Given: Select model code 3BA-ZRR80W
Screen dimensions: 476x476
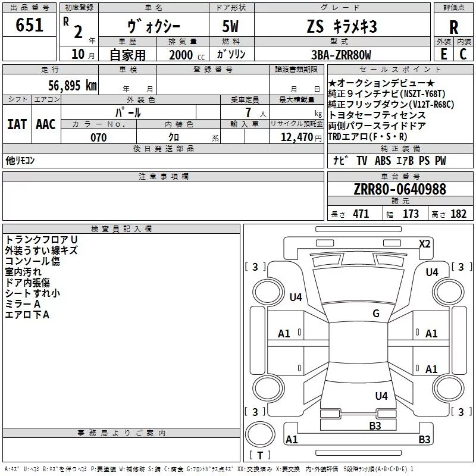Looking at the screenshot, I should (x=341, y=55).
